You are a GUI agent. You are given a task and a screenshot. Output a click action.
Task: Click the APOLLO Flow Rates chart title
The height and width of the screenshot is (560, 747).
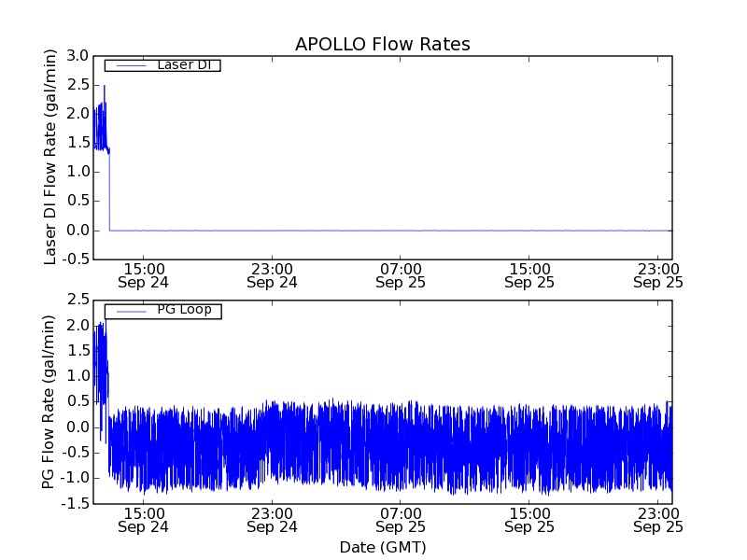click(x=382, y=44)
